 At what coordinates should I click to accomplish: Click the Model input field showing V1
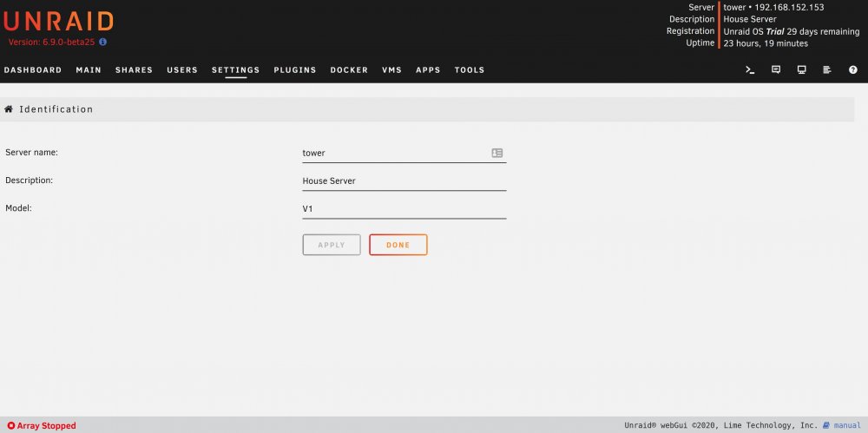point(404,209)
